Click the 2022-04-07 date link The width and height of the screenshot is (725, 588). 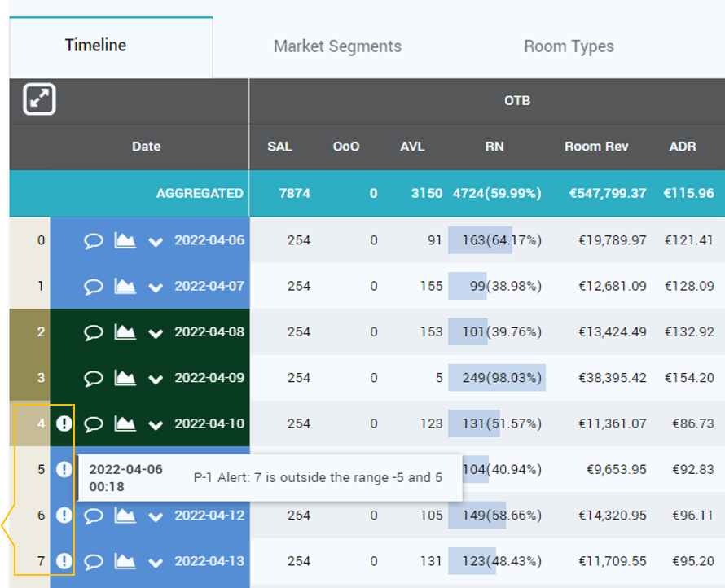(x=209, y=286)
